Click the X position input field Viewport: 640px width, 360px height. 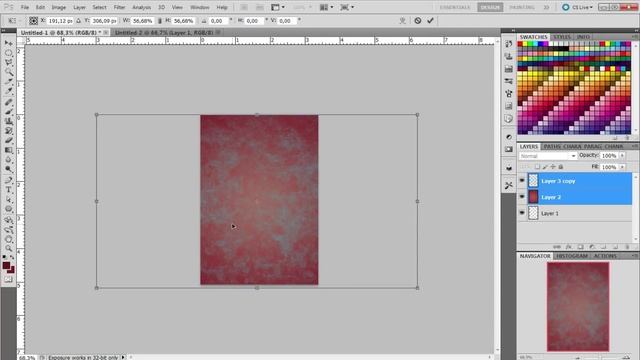click(60, 20)
